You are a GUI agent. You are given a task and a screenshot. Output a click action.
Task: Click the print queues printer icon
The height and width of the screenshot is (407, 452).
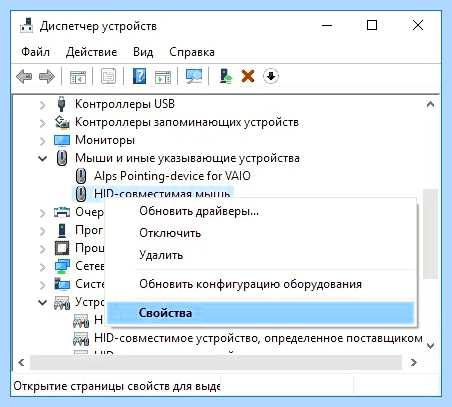(62, 212)
